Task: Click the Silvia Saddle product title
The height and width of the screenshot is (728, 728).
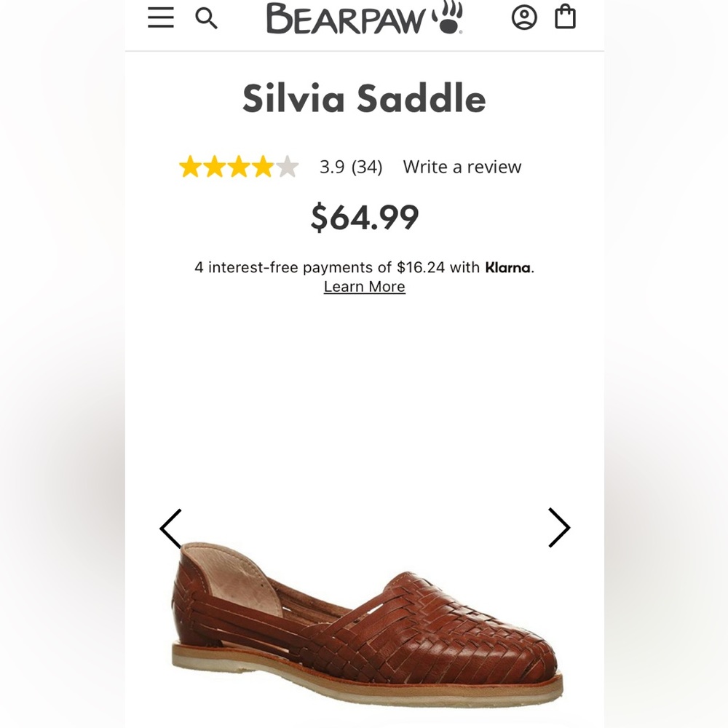Action: (x=364, y=98)
